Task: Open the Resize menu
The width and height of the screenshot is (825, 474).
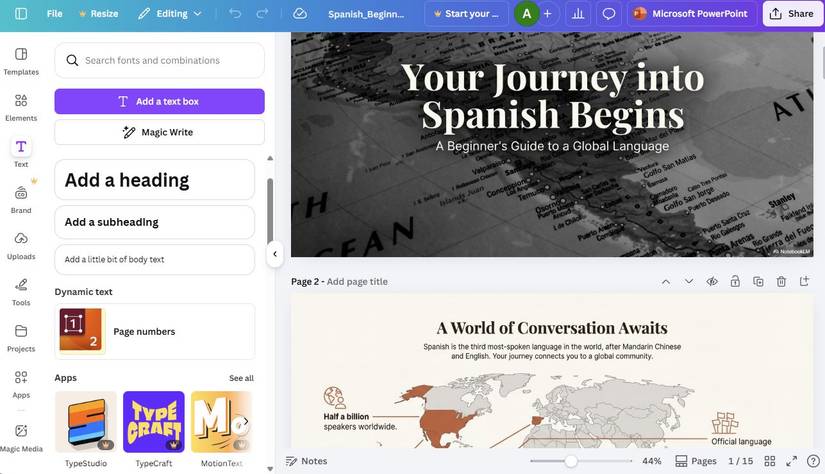Action: tap(97, 14)
